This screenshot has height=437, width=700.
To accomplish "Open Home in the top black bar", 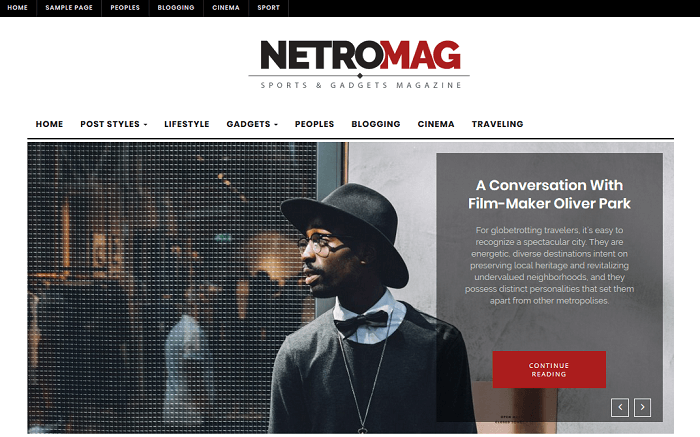I will [17, 8].
